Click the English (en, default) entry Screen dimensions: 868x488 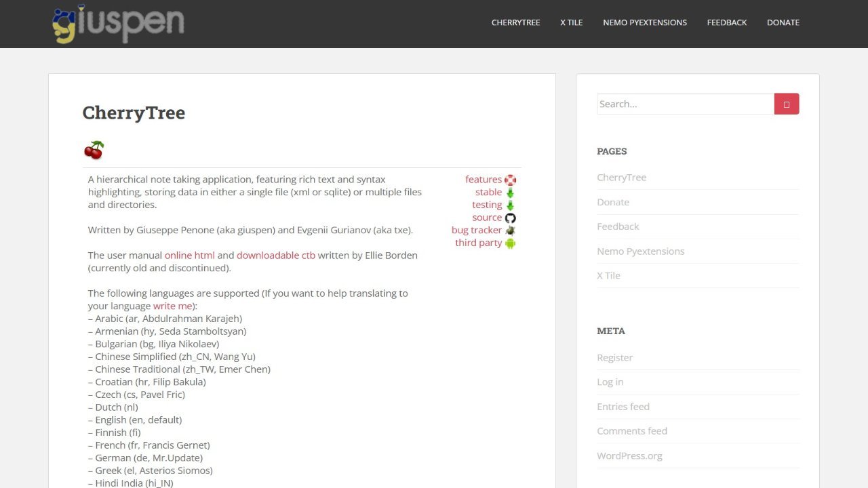pos(135,420)
